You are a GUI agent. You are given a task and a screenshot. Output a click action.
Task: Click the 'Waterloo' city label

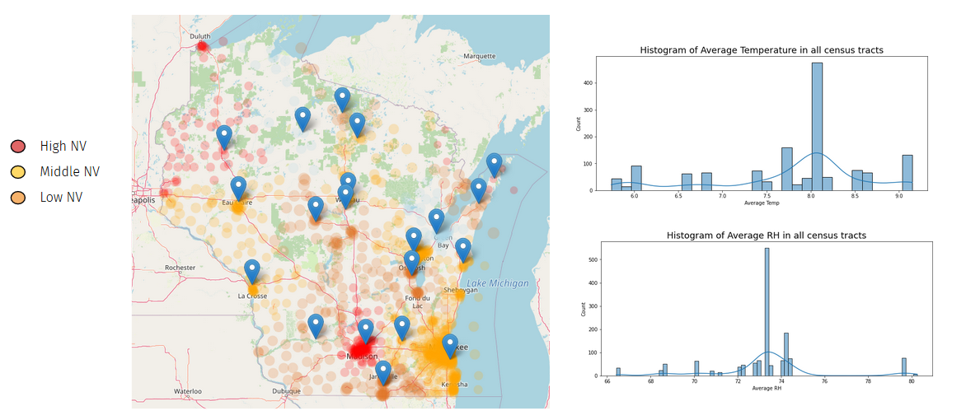click(187, 391)
